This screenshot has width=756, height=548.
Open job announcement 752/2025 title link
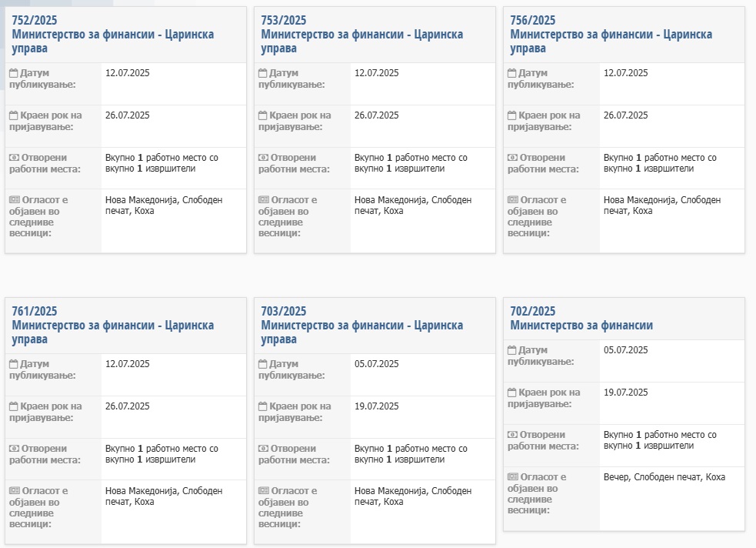(x=113, y=34)
